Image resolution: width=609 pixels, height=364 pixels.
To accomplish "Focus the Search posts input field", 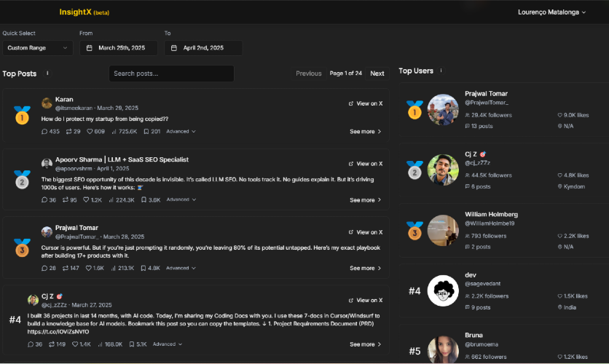I will coord(171,74).
